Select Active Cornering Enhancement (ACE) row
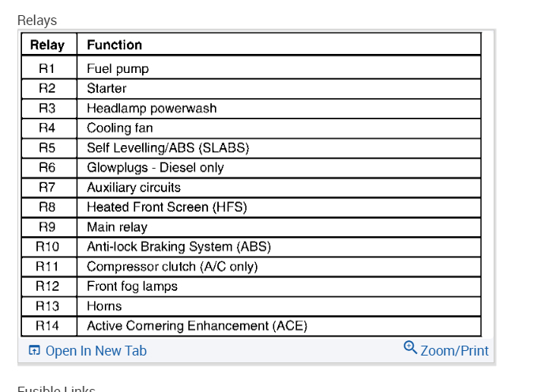This screenshot has height=392, width=540. pos(197,326)
